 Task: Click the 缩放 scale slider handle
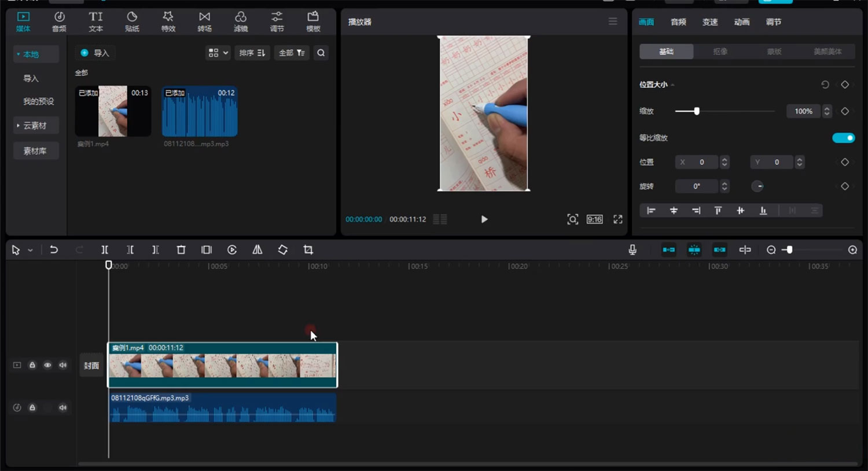(697, 111)
